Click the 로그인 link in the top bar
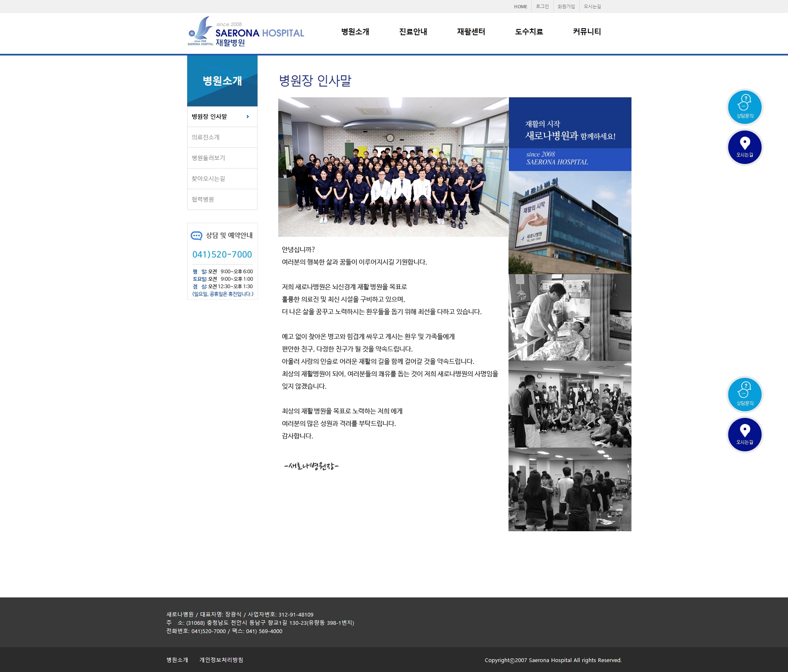 542,7
